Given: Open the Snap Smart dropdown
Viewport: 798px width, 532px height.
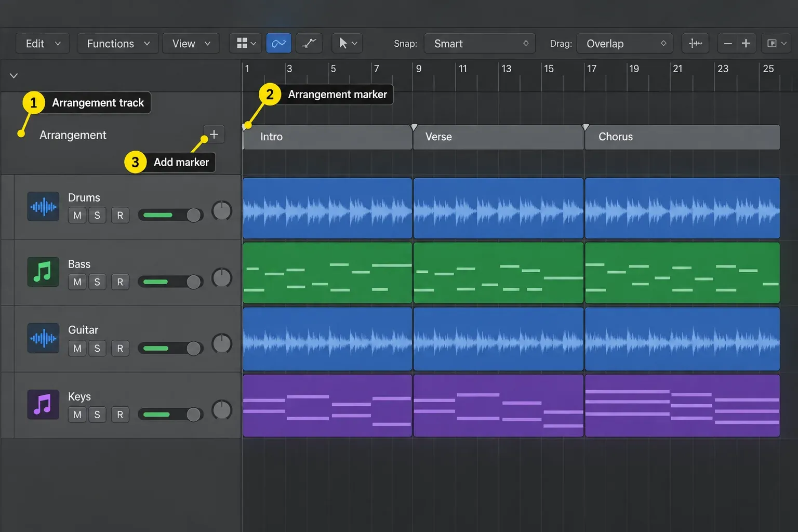Looking at the screenshot, I should coord(480,44).
